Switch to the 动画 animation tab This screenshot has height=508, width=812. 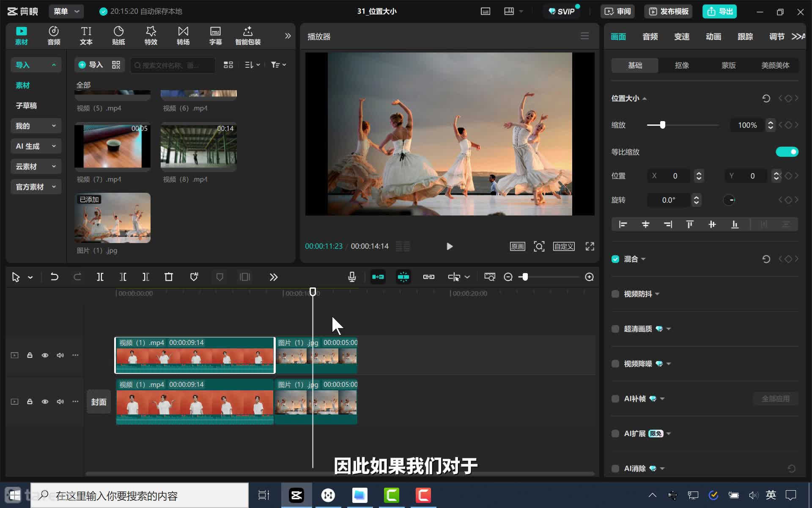pyautogui.click(x=713, y=37)
